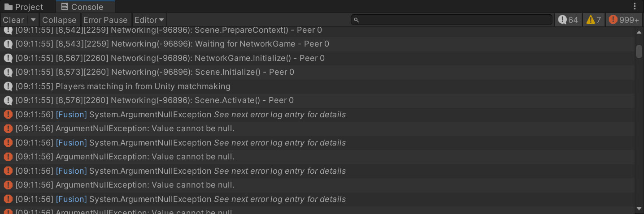644x214 pixels.
Task: Click the three-dot panel options menu icon
Action: [635, 6]
